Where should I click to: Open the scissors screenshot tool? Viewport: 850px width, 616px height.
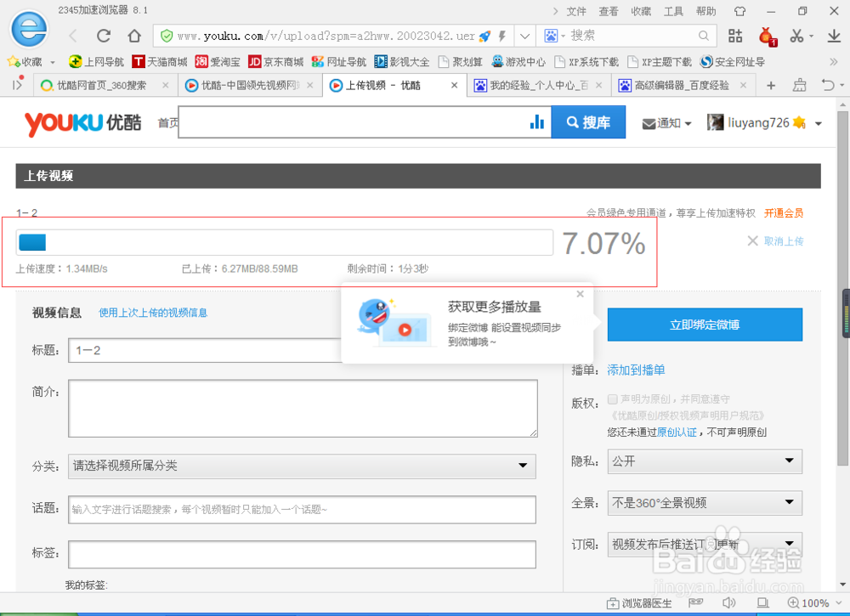tap(796, 36)
